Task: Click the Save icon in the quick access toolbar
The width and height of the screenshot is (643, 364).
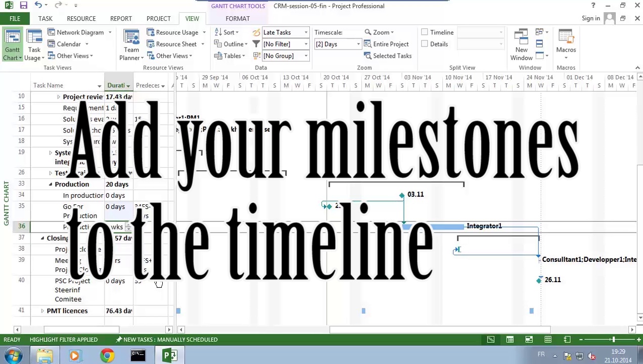Action: 23,6
